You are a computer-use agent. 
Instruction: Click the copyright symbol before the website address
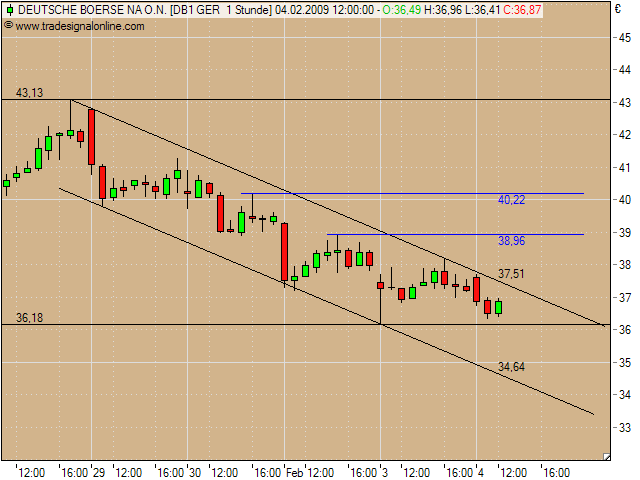coord(8,26)
